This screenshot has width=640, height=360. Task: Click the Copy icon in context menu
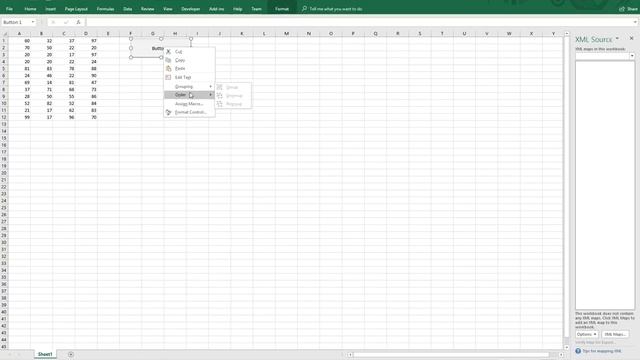point(169,60)
